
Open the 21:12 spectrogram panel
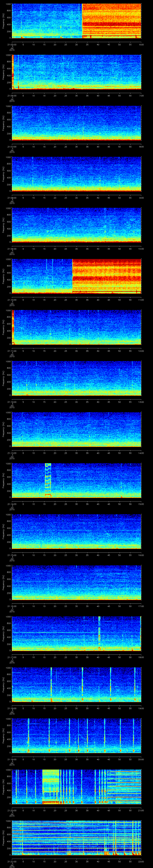[x=76, y=378]
